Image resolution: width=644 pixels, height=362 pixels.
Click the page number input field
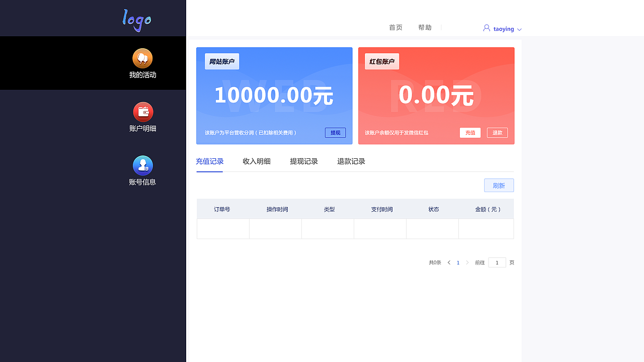point(497,262)
